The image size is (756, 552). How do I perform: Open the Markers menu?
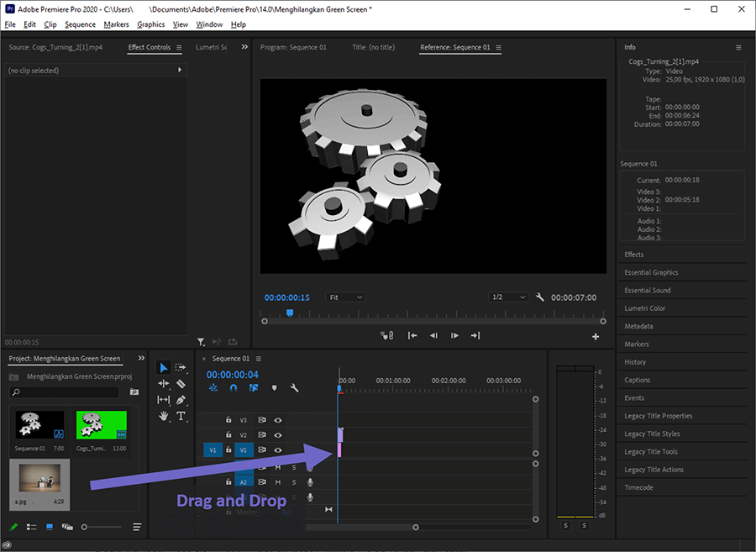coord(116,24)
